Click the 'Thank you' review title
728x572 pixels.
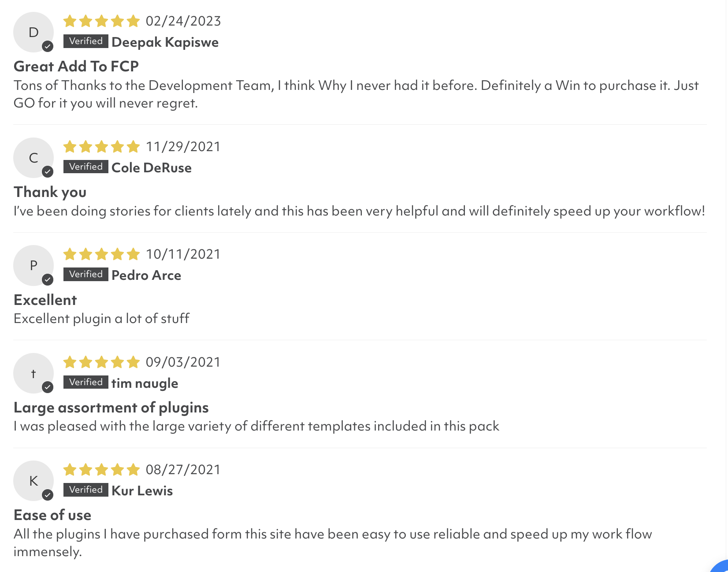pyautogui.click(x=50, y=192)
